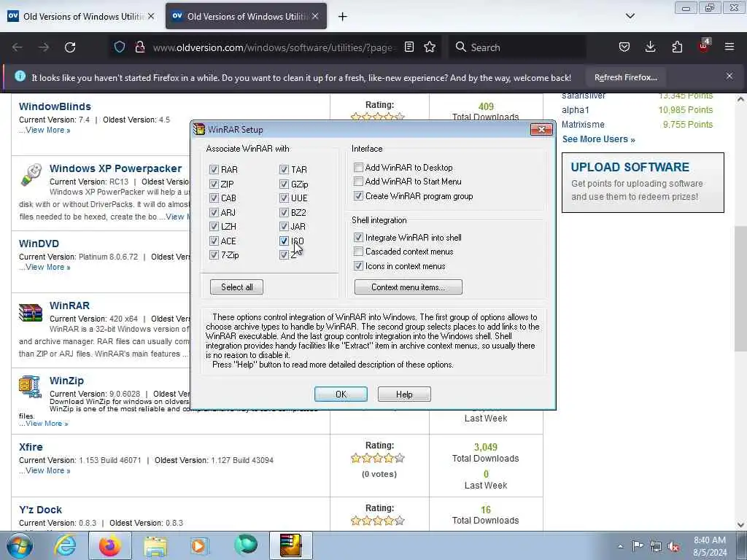This screenshot has height=560, width=747.
Task: Launch Internet Explorer from the taskbar
Action: coord(65,545)
